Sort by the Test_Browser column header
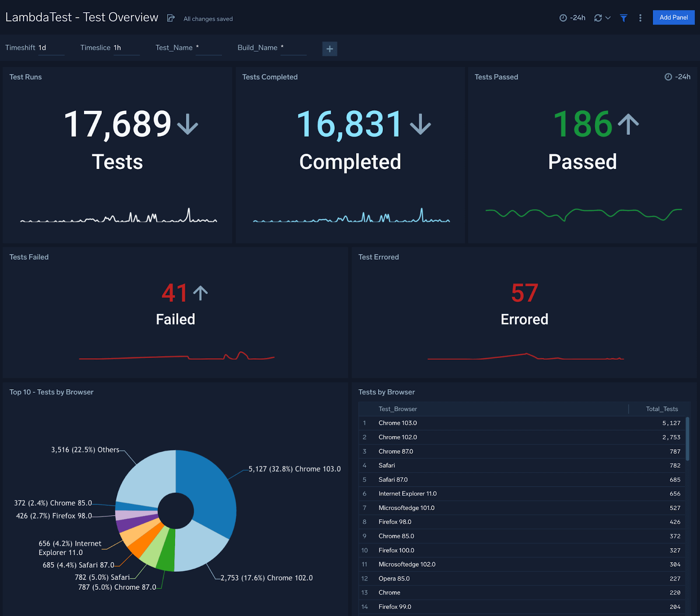Viewport: 700px width, 616px height. pos(398,409)
